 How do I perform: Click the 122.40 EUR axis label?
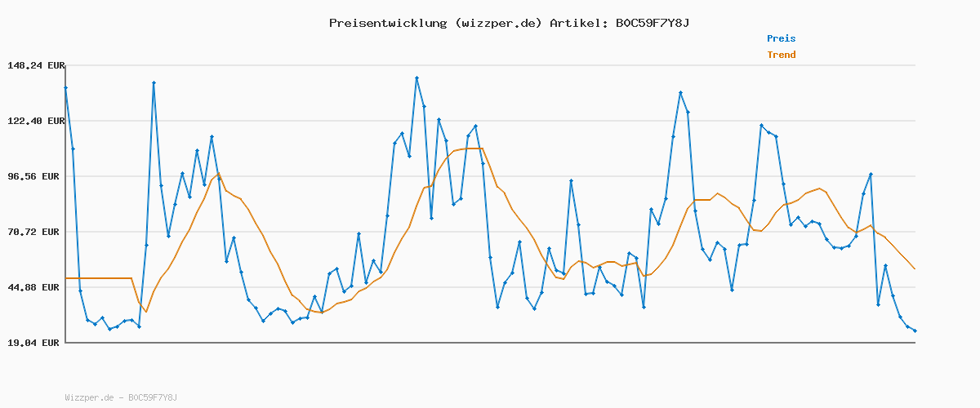tap(35, 121)
